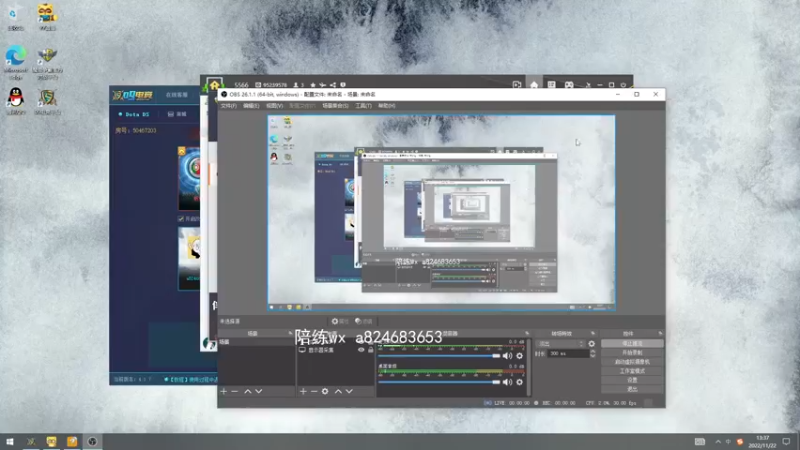Open transition properties gear next to 淡出
Viewport: 800px width, 450px height.
coord(591,344)
